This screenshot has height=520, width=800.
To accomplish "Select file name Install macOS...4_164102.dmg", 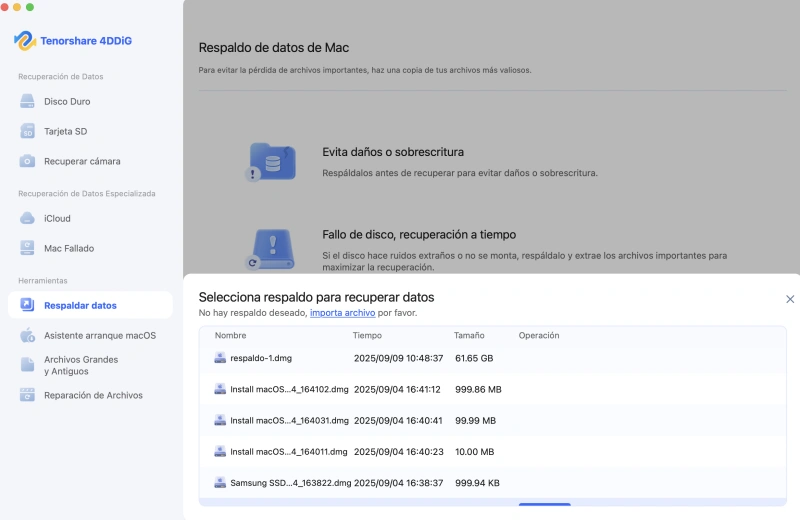I will pos(289,389).
